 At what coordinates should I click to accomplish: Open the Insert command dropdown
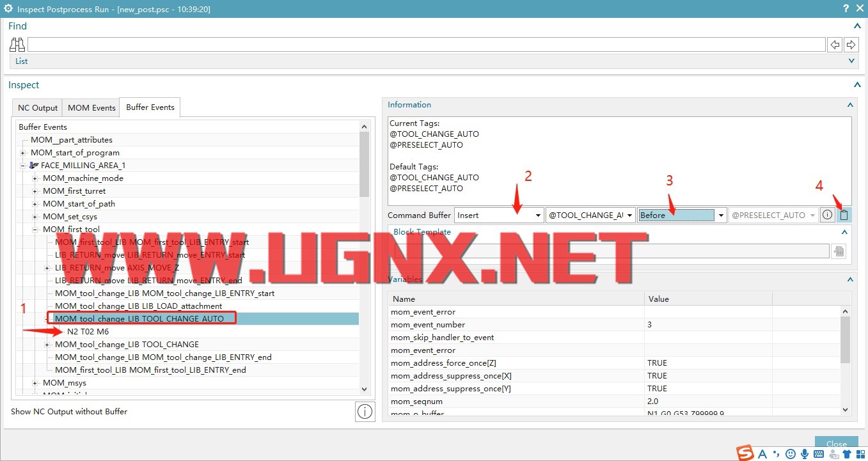click(499, 215)
